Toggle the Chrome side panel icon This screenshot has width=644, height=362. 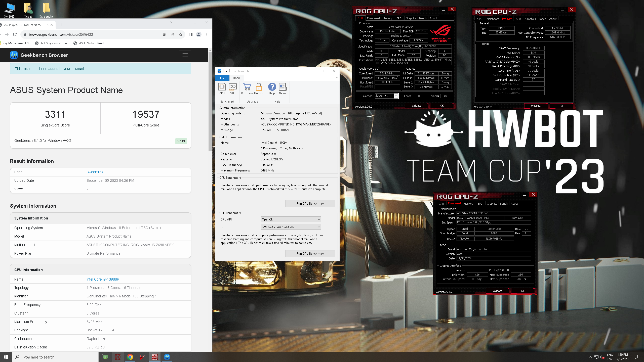click(x=191, y=34)
